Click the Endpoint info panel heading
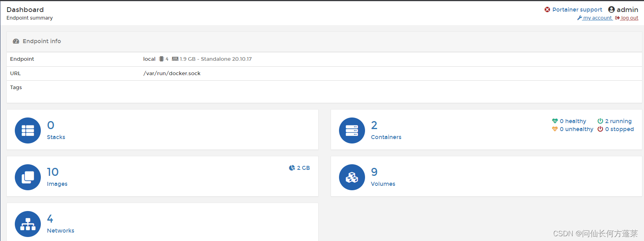This screenshot has width=644, height=241. pyautogui.click(x=42, y=41)
